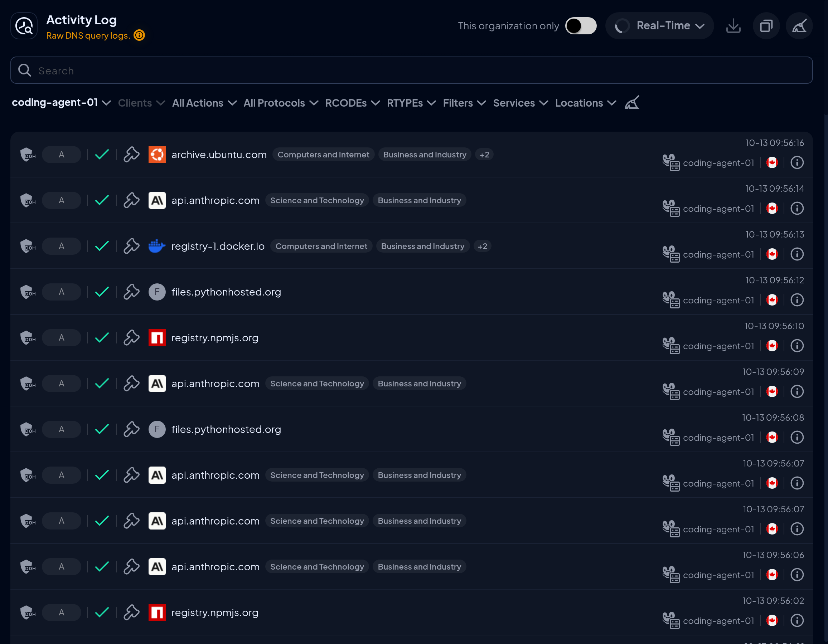
Task: Open info details for the 09:56:06 entry
Action: pyautogui.click(x=797, y=575)
